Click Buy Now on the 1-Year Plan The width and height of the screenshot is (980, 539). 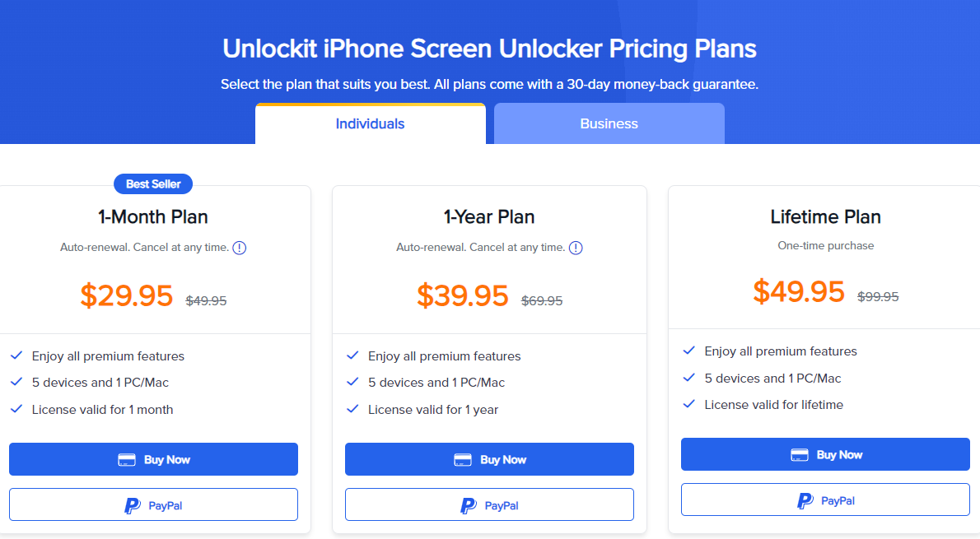(489, 459)
